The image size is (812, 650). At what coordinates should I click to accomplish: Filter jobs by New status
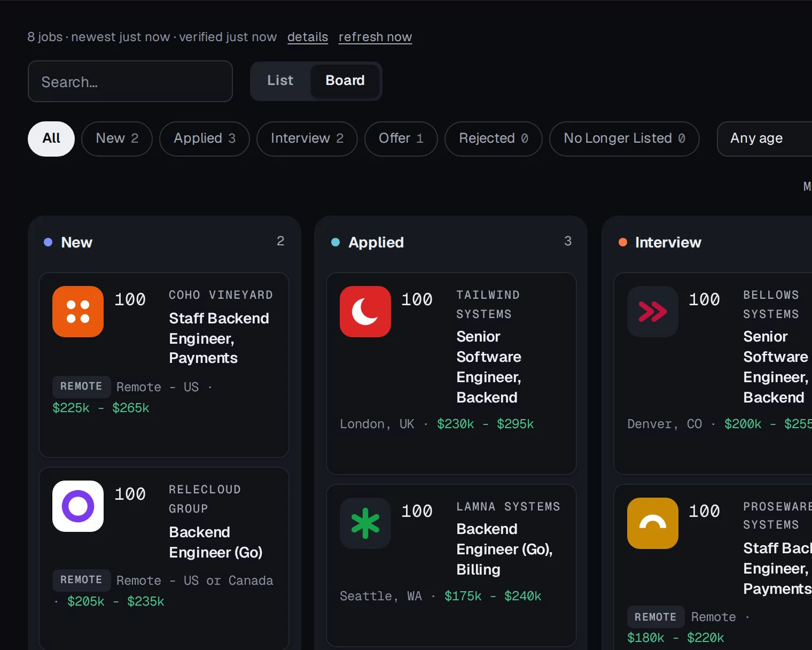117,138
